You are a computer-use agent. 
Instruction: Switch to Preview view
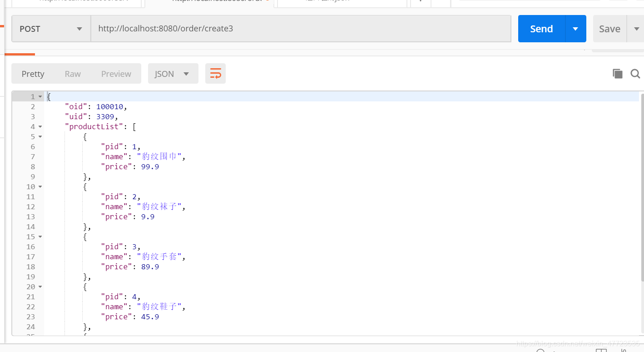(116, 74)
